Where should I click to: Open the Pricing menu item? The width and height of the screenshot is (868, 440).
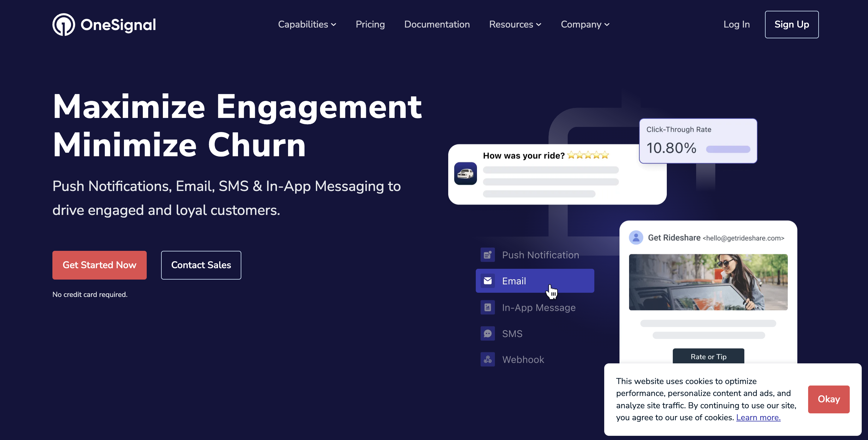(370, 24)
